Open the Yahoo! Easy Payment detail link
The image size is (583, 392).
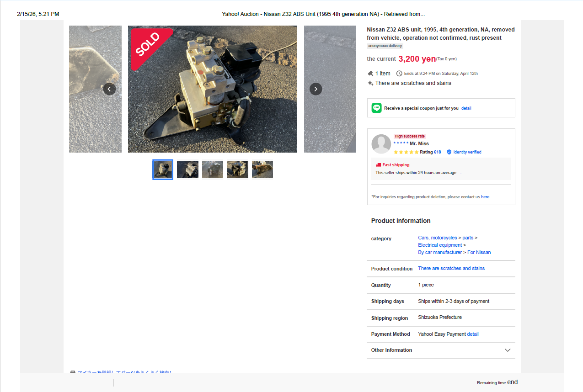pyautogui.click(x=473, y=334)
